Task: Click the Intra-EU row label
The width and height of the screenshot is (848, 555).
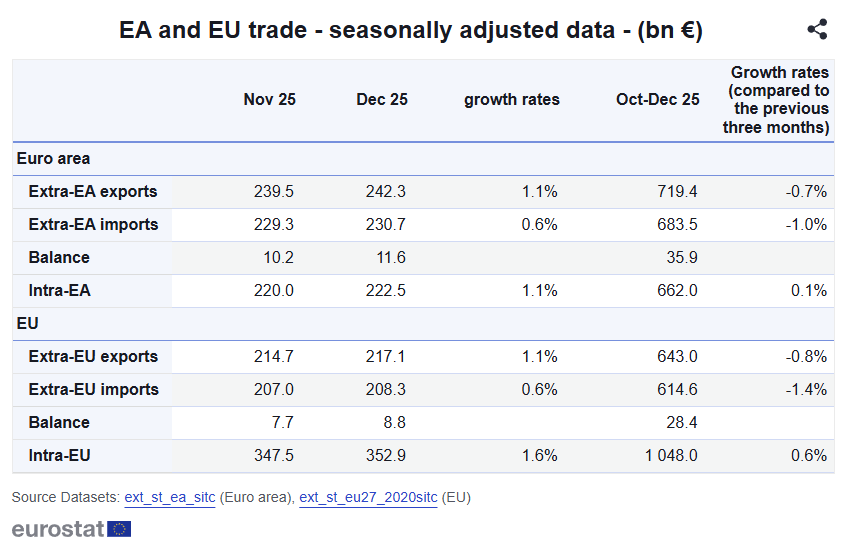Action: click(x=59, y=455)
